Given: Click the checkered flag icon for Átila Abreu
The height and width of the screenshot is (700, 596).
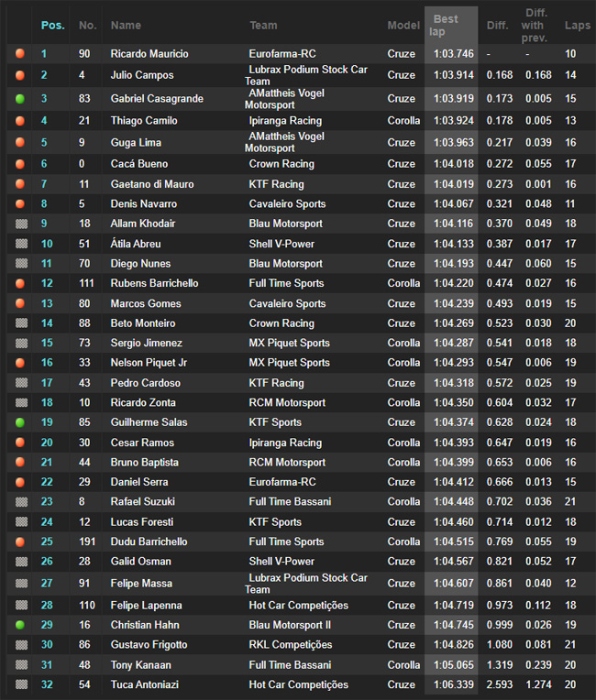Looking at the screenshot, I should (21, 244).
